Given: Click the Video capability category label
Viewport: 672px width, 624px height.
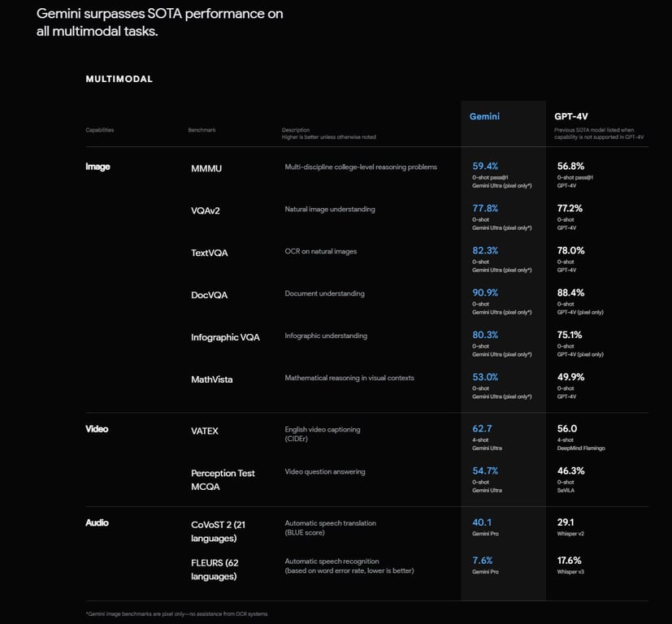Looking at the screenshot, I should 97,429.
